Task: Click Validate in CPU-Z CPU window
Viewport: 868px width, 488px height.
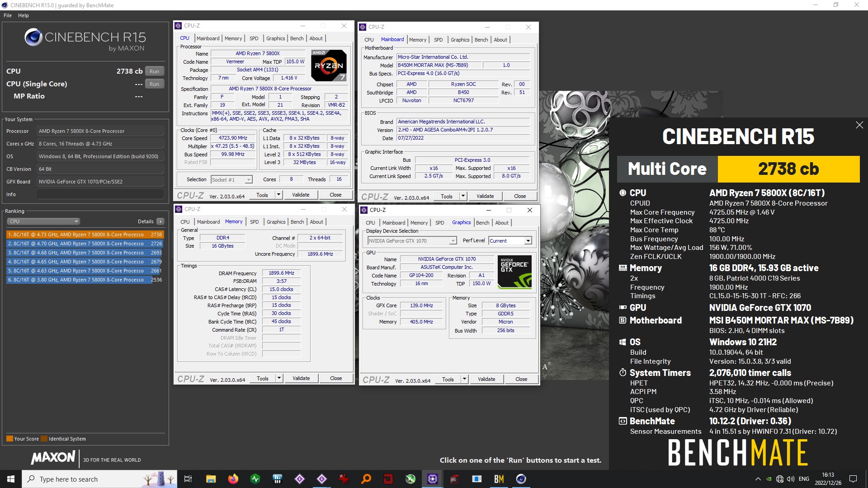Action: 301,195
